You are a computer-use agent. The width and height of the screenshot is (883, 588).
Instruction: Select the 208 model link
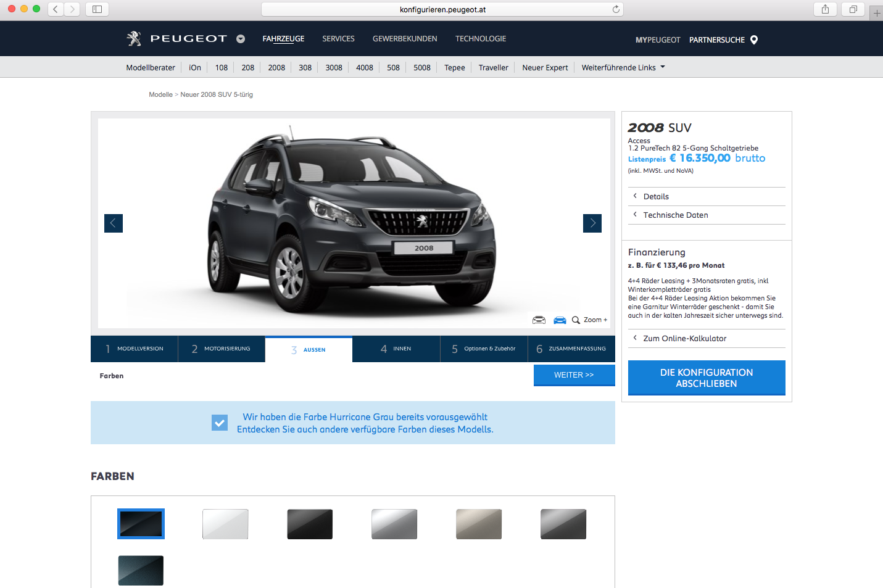248,68
